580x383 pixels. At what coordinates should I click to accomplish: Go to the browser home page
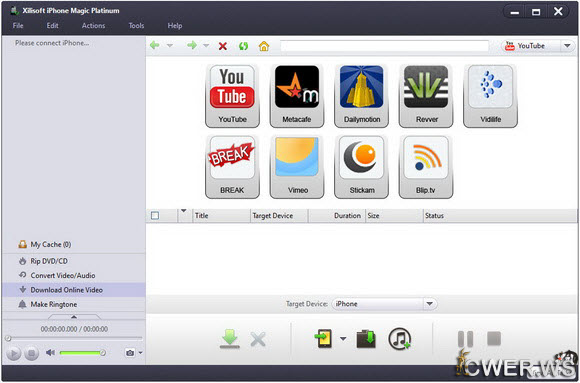264,46
